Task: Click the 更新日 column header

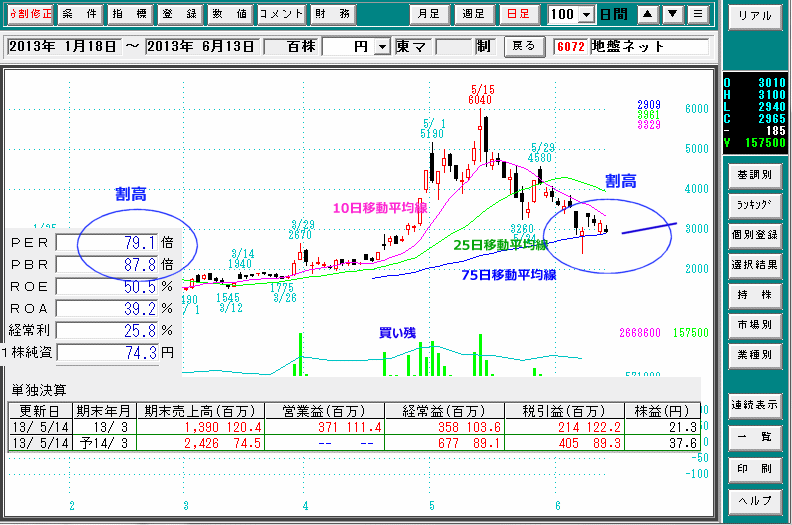Action: 40,411
